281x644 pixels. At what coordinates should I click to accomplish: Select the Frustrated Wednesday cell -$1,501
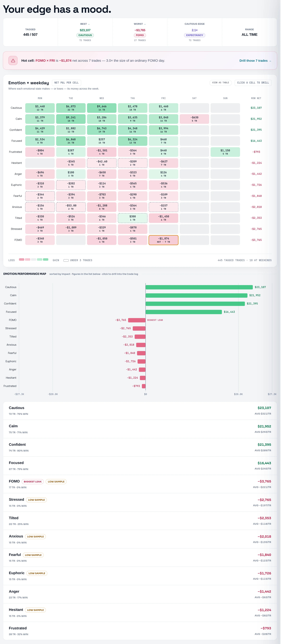102,152
